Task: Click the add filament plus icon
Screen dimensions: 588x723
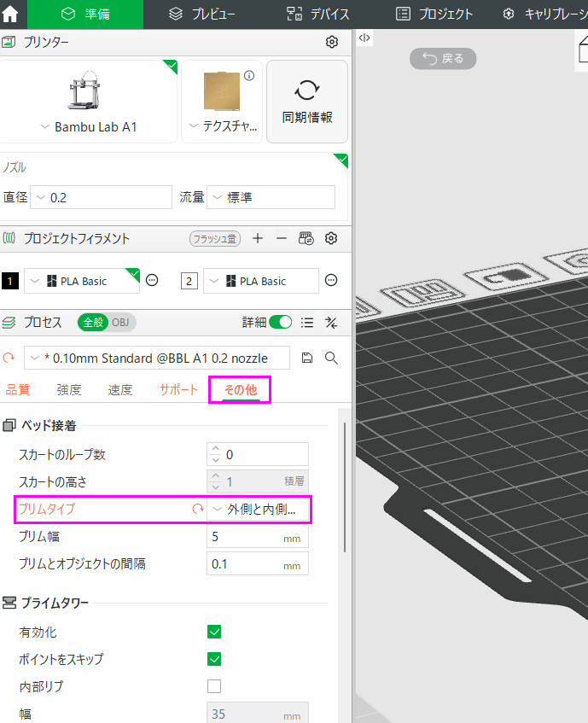Action: point(258,239)
